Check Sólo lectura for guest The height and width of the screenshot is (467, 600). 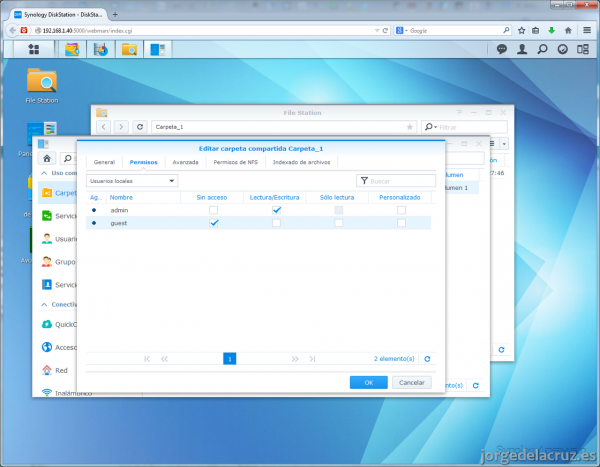[x=339, y=223]
